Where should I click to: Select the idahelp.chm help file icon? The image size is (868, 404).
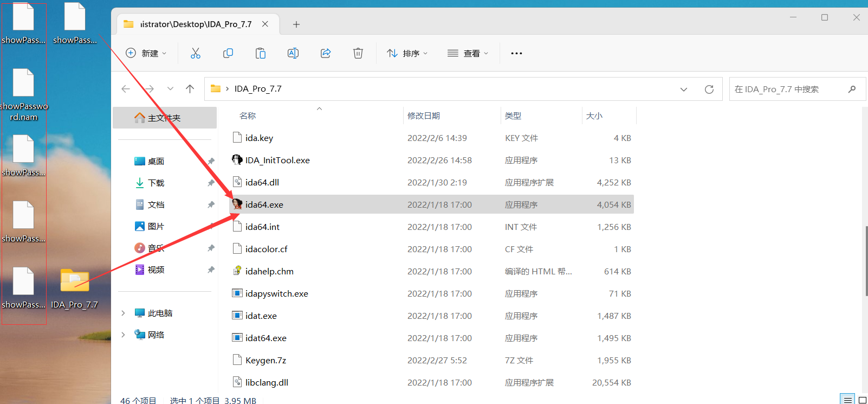(x=237, y=271)
